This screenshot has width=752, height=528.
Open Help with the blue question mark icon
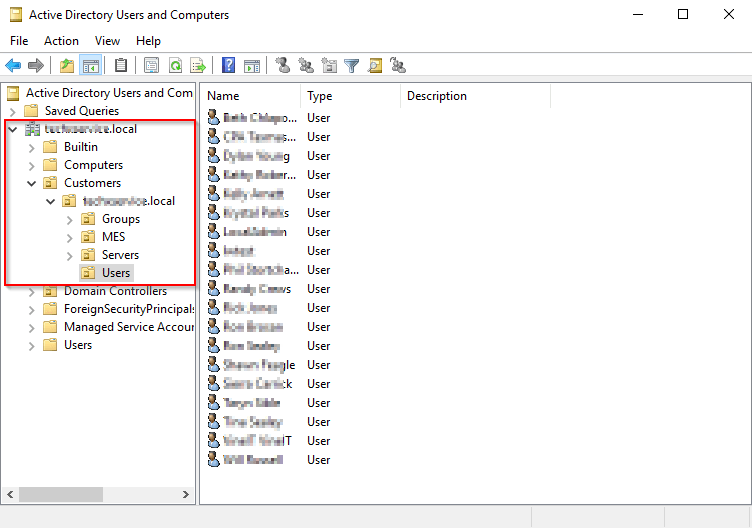(228, 65)
